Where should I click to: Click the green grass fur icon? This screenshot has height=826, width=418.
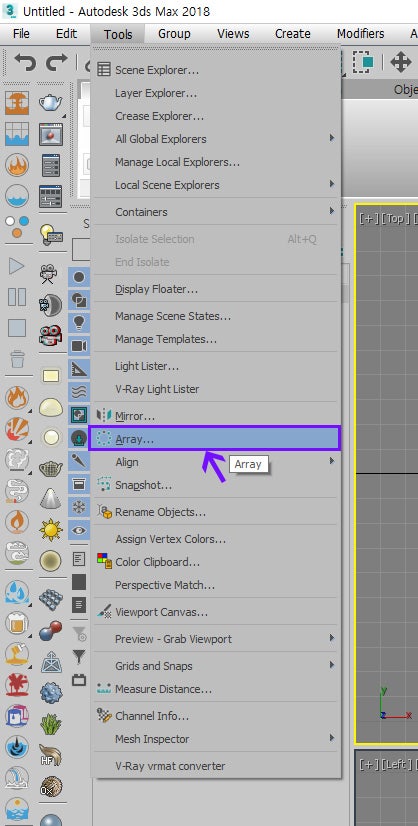(x=51, y=724)
